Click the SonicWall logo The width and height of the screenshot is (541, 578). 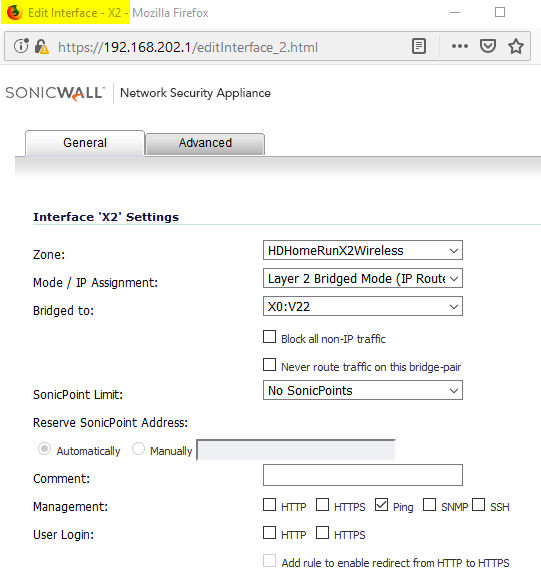[x=55, y=93]
